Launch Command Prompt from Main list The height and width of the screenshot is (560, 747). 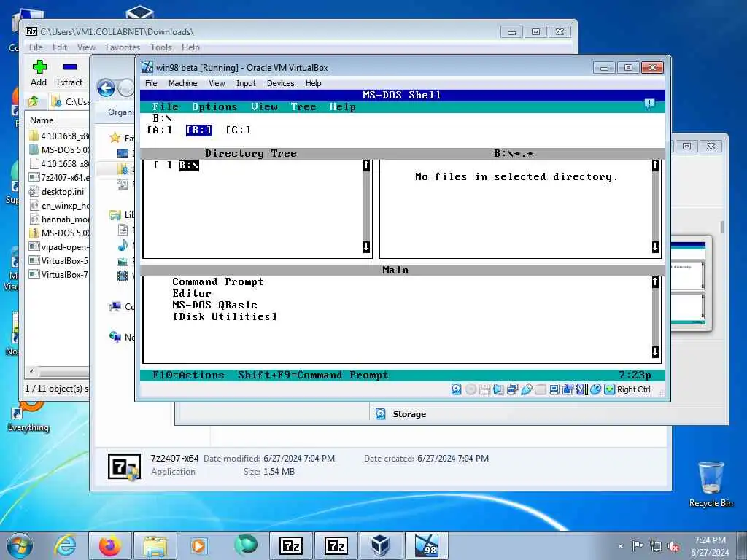coord(217,282)
